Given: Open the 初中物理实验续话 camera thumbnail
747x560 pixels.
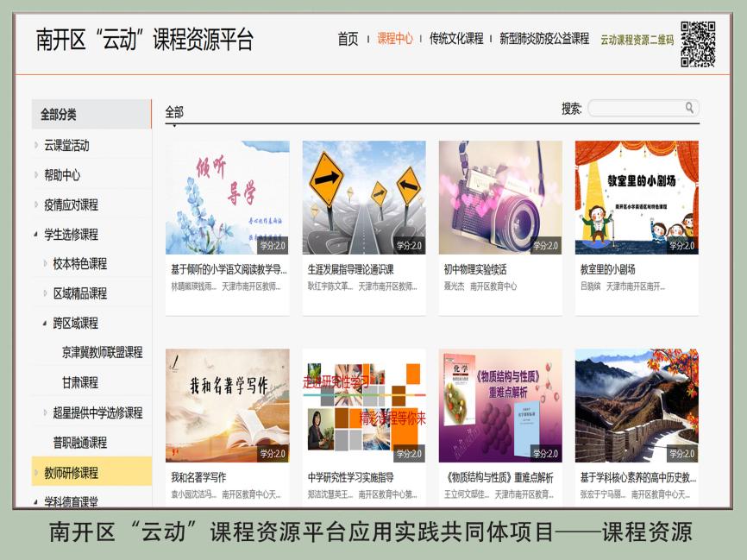Looking at the screenshot, I should click(x=500, y=198).
